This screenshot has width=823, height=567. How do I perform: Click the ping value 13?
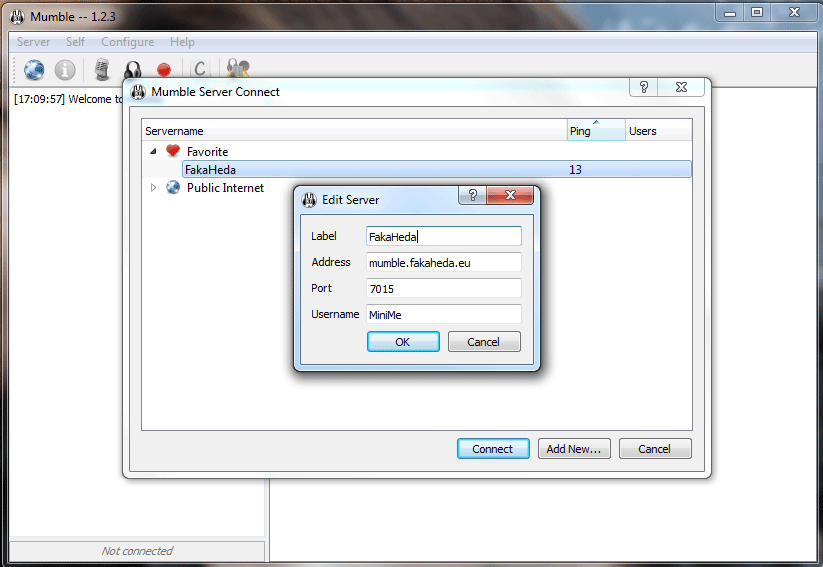pos(575,170)
